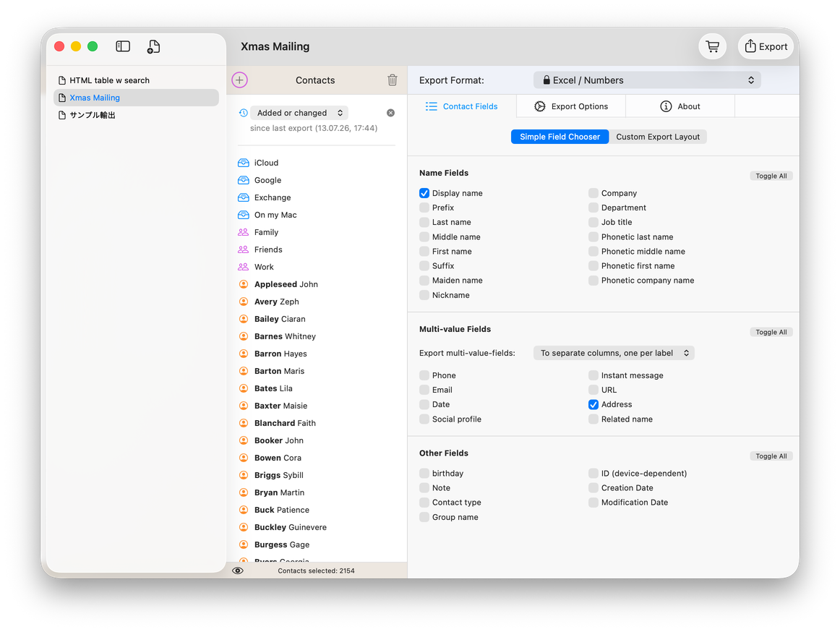Enable the Note checkbox
The height and width of the screenshot is (632, 840).
[424, 488]
